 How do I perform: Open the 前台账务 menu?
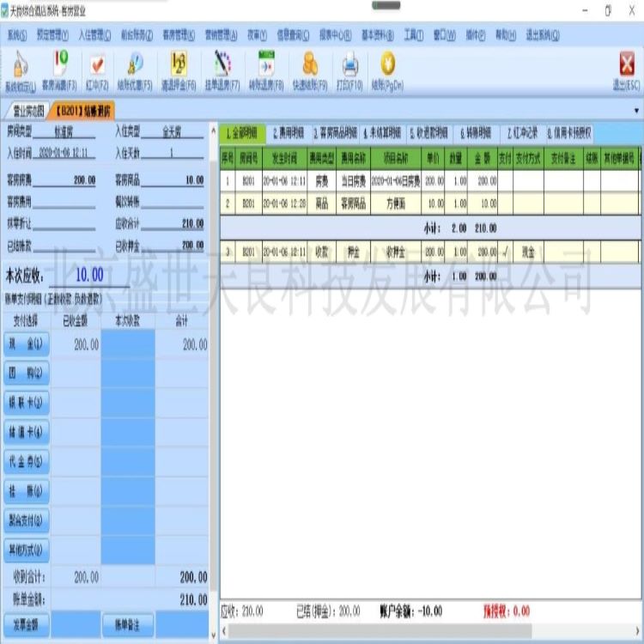(137, 35)
